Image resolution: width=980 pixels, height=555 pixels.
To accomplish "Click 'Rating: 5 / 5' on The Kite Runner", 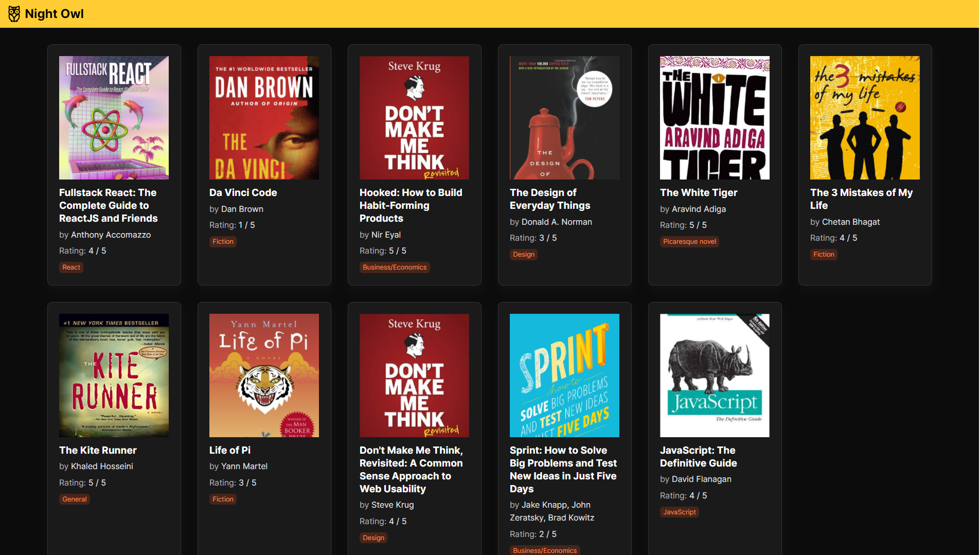I will pyautogui.click(x=82, y=483).
